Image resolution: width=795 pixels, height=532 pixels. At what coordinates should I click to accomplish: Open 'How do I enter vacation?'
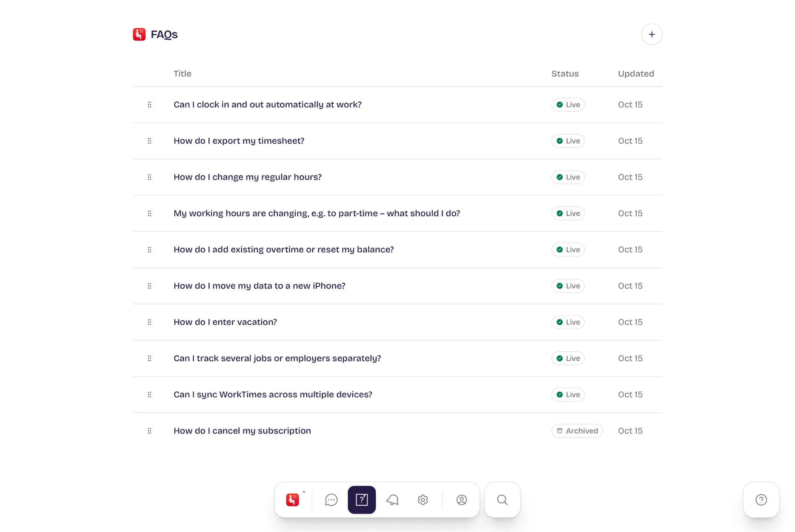[x=225, y=322]
